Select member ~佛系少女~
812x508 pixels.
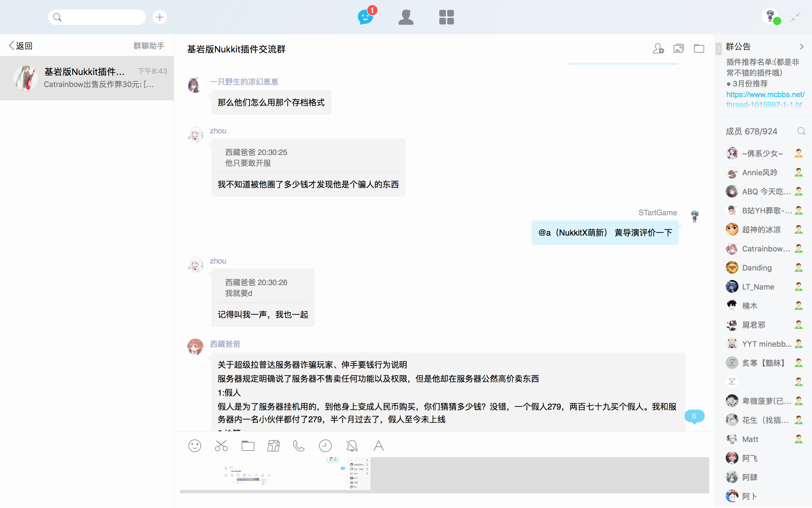pyautogui.click(x=764, y=154)
